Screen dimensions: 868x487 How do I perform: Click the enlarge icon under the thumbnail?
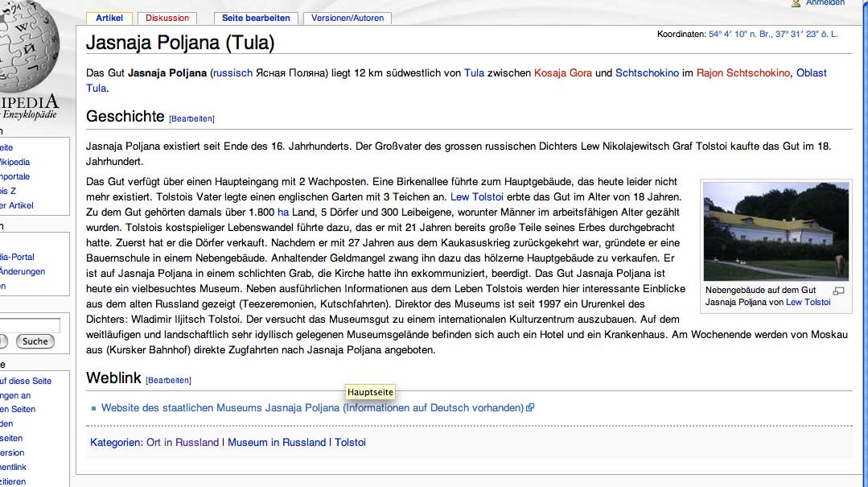[838, 291]
